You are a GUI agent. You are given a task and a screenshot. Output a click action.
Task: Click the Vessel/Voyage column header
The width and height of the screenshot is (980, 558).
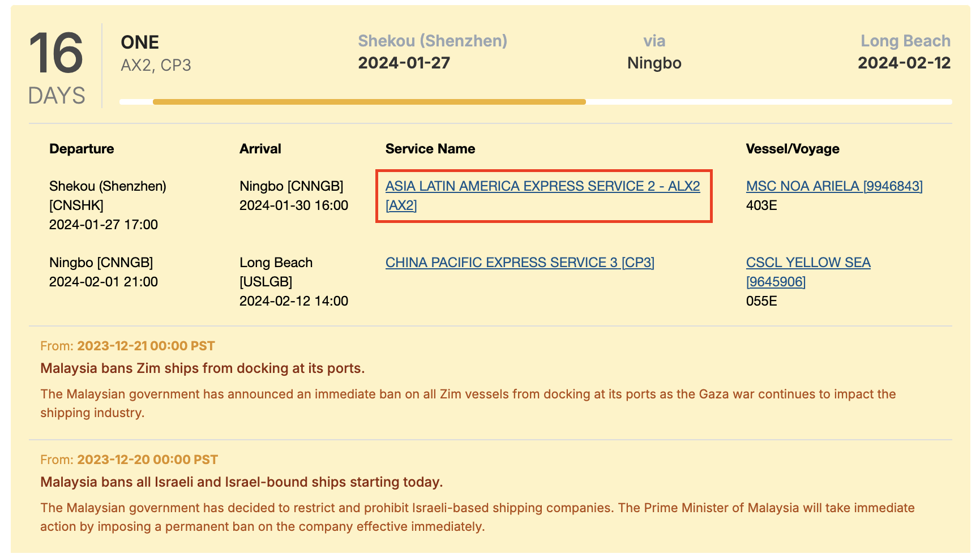coord(793,149)
